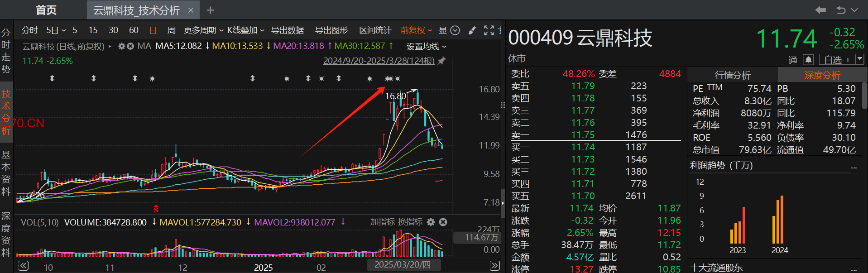Image resolution: width=868 pixels, height=273 pixels.
Task: Click the right panel vertical scrollbar
Action: 865,95
